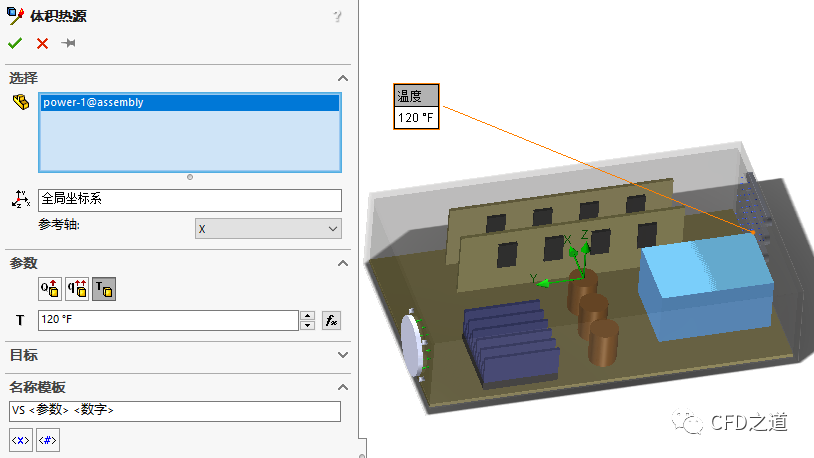
Task: Select the heat generation rate parameter icon
Action: (x=77, y=290)
